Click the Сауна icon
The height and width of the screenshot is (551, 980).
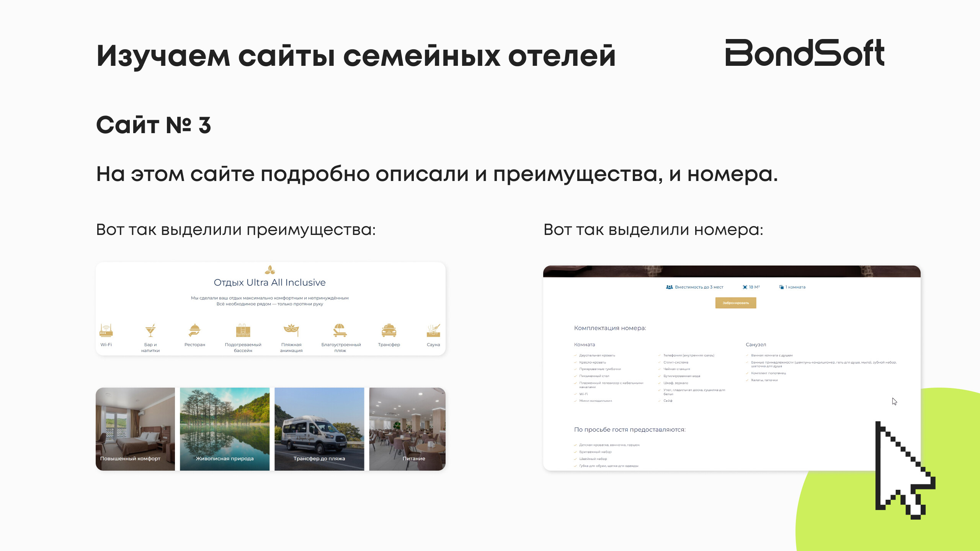point(433,330)
